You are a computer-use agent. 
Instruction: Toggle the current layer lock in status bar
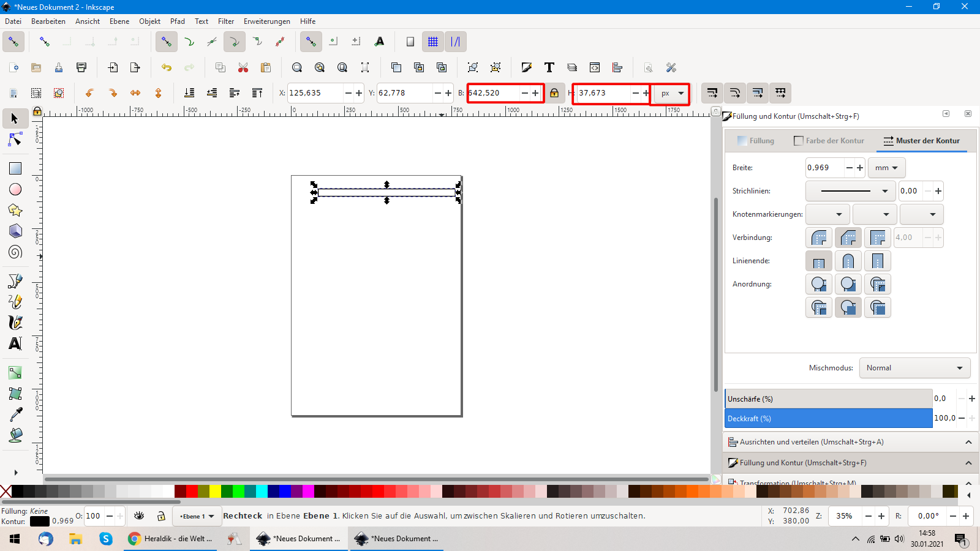(161, 516)
